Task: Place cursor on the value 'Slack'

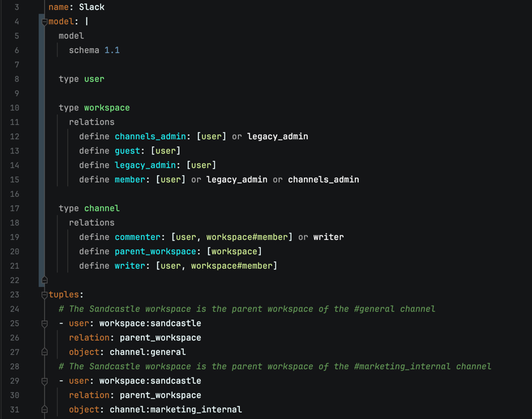Action: (91, 7)
